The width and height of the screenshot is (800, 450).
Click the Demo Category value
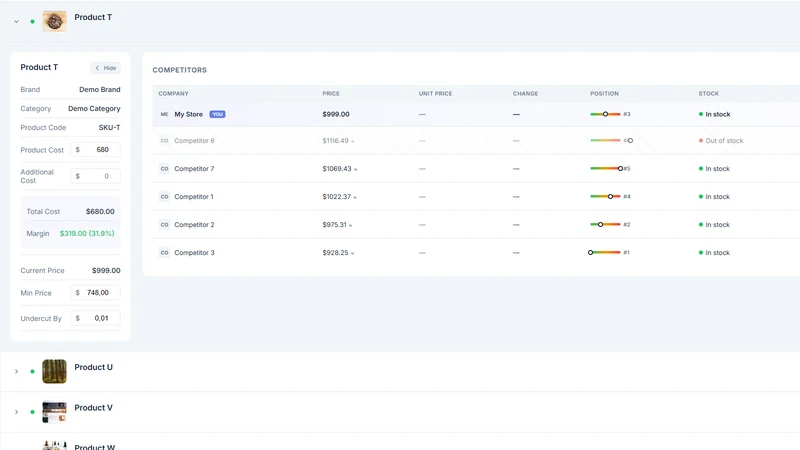(94, 109)
